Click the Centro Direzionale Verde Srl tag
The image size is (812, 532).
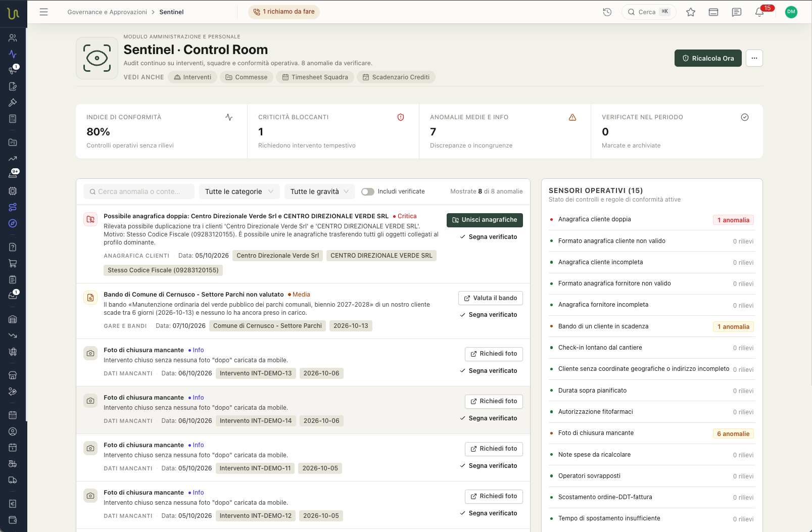pos(278,256)
